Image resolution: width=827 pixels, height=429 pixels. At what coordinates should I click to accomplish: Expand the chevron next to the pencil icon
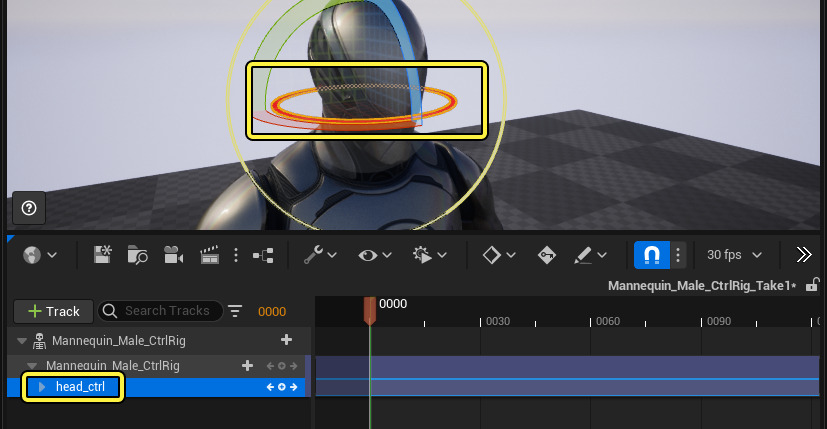602,255
